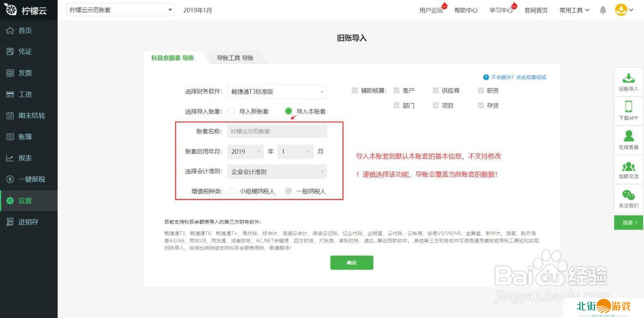Click the 关注我们 WeChat icon

628,195
